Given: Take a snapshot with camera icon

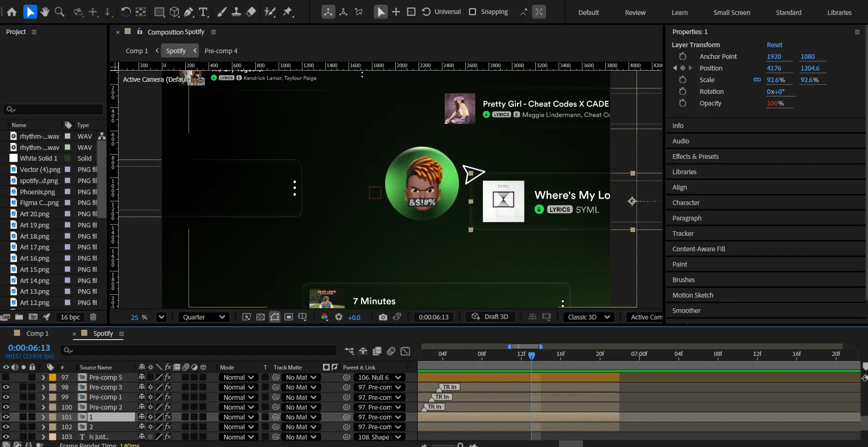Looking at the screenshot, I should click(383, 317).
